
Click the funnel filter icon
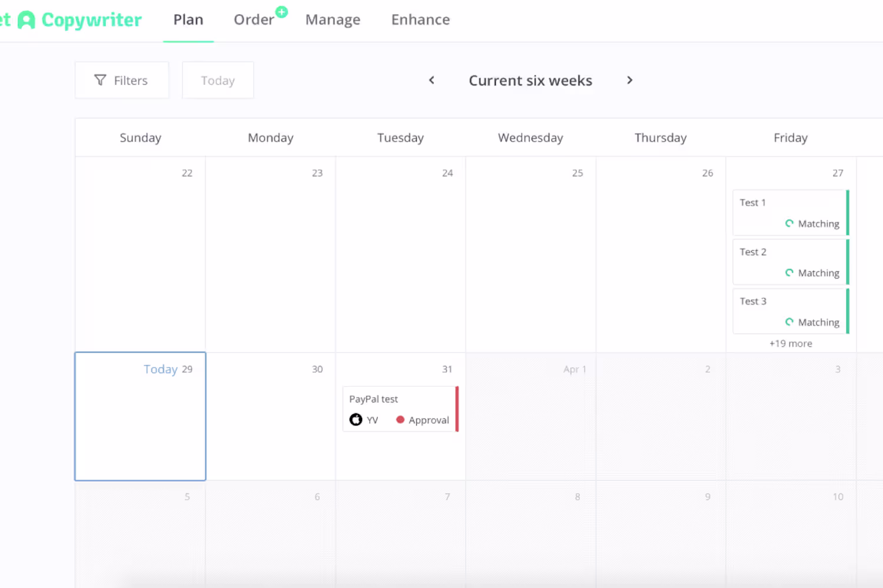point(101,80)
